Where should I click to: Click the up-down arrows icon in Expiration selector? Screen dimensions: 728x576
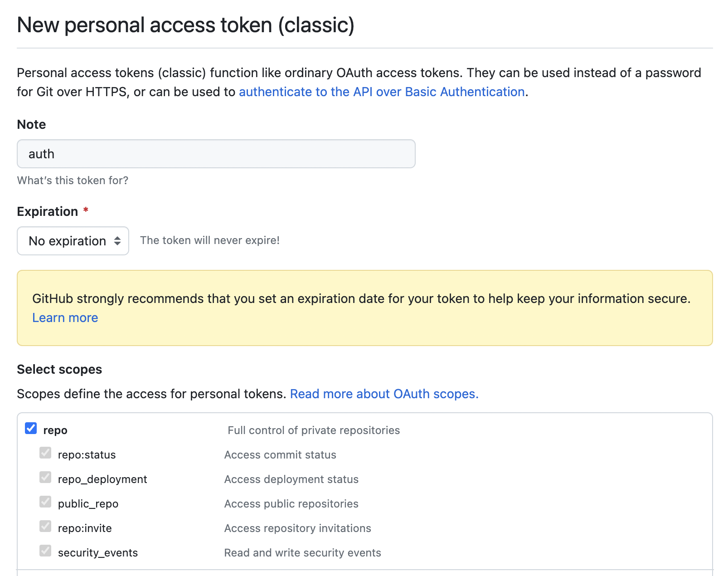tap(117, 241)
